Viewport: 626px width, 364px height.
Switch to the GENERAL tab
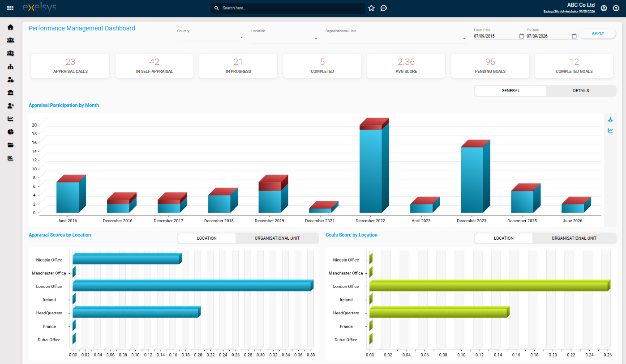coord(510,91)
